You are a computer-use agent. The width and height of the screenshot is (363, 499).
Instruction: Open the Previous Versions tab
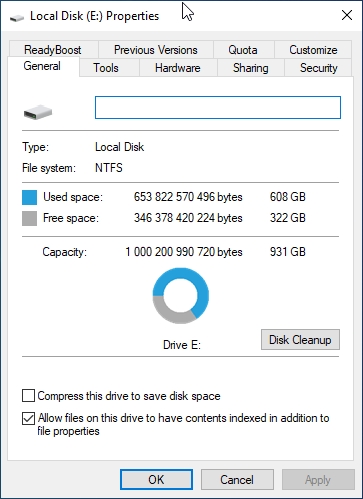click(156, 50)
